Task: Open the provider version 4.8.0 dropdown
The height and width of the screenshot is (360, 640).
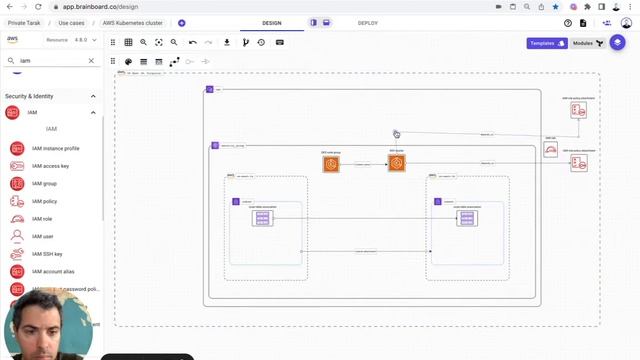Action: point(86,40)
